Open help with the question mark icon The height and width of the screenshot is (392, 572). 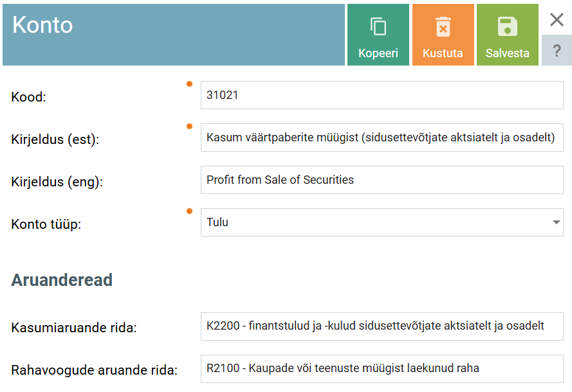pos(557,51)
